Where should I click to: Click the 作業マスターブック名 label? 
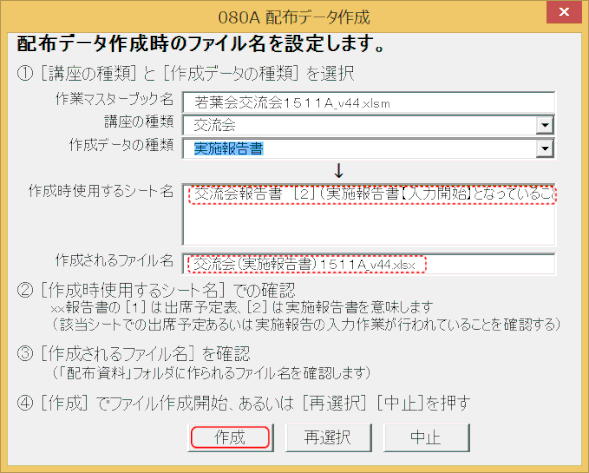pyautogui.click(x=114, y=99)
